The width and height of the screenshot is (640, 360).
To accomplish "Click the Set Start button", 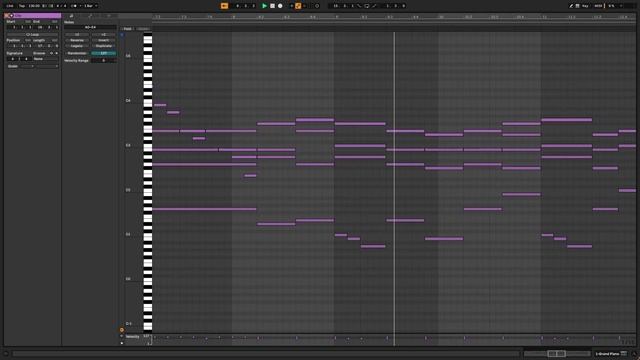I will pos(28,22).
